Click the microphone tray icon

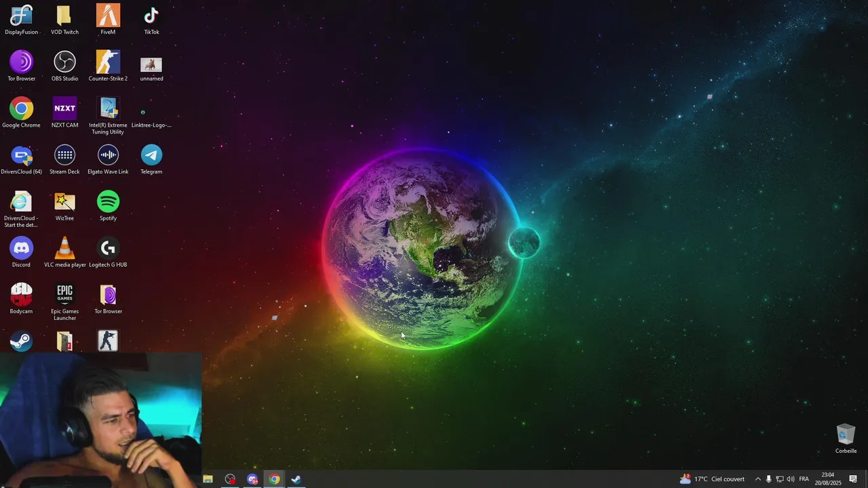point(768,479)
